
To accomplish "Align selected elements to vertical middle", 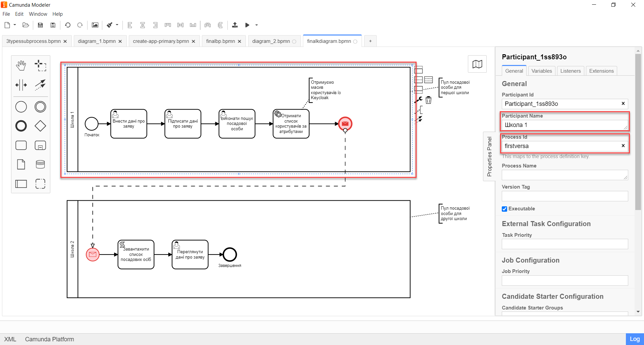I will pyautogui.click(x=180, y=25).
